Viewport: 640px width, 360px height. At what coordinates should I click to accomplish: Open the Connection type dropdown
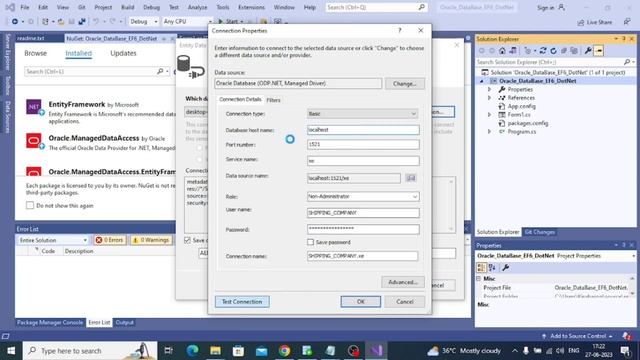coord(362,114)
